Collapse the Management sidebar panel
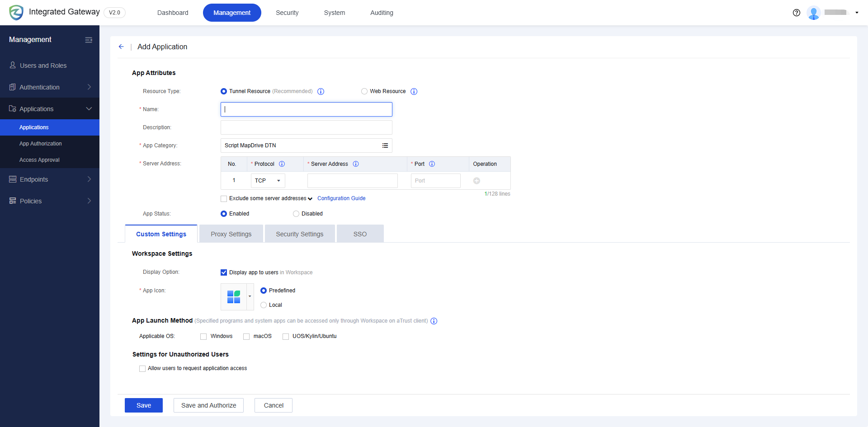Image resolution: width=868 pixels, height=427 pixels. click(89, 40)
